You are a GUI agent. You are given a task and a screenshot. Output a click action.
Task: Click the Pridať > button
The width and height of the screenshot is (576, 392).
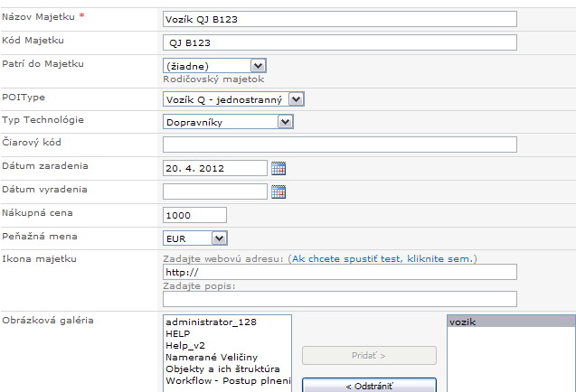[369, 355]
